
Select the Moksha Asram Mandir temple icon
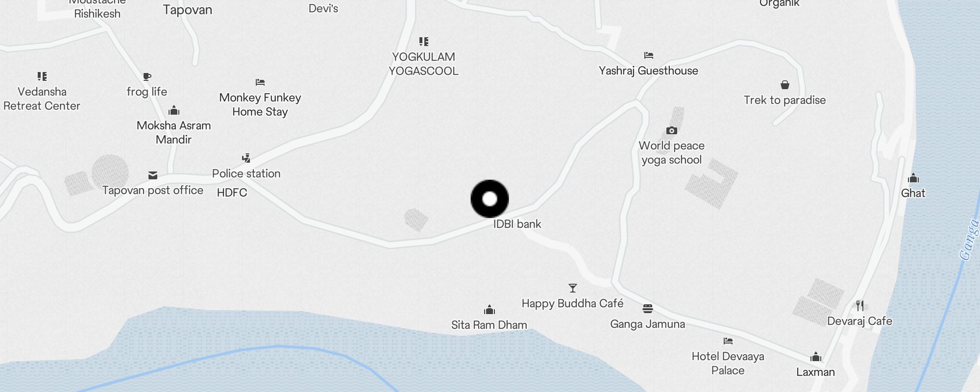[174, 110]
